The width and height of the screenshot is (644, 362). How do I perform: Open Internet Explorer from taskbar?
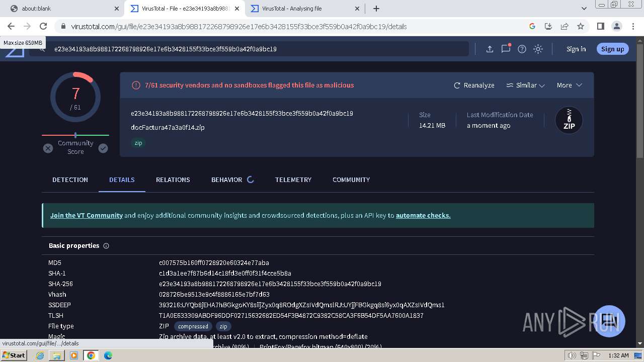(x=40, y=355)
